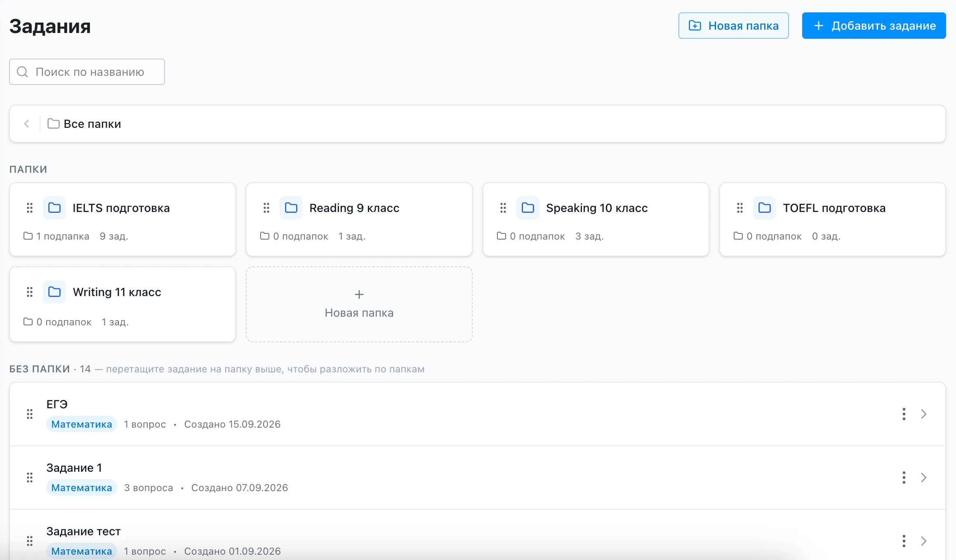Click the blue folder icon of TOEFL подготовка
The image size is (956, 560).
765,208
